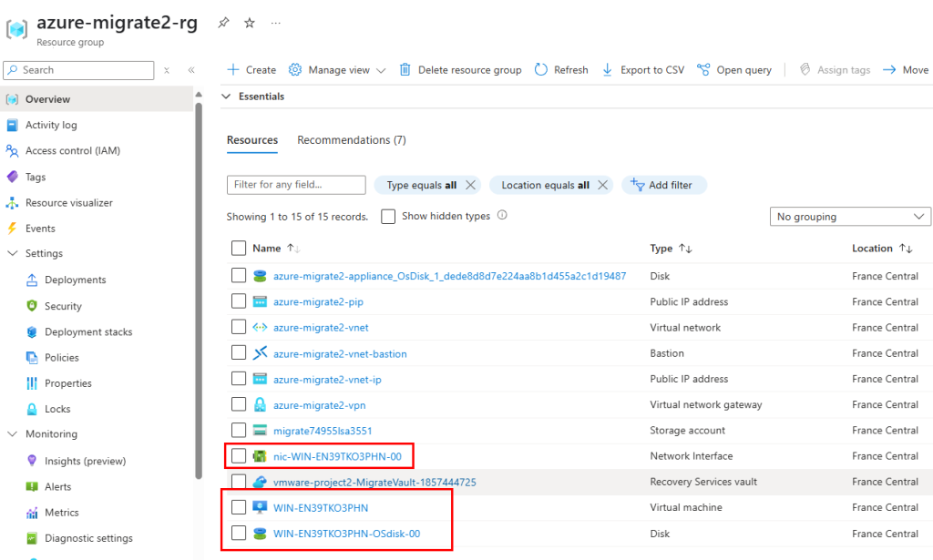933x560 pixels.
Task: Open the azure-migrate2-vnet-bastion resource
Action: click(x=340, y=353)
